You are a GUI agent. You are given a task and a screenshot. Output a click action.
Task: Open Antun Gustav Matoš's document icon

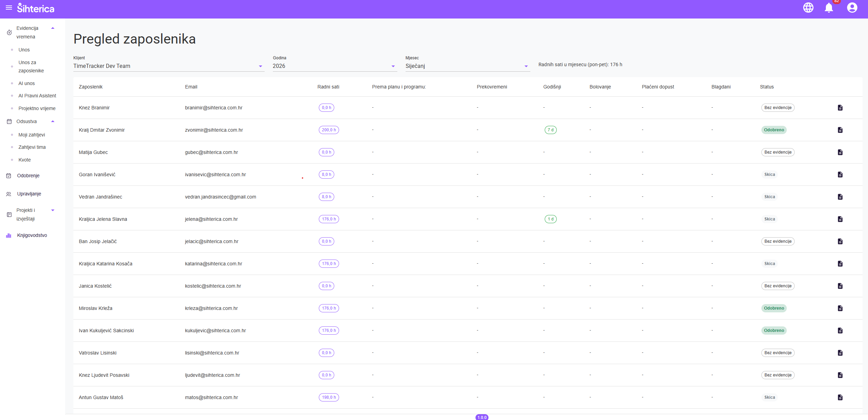(840, 397)
